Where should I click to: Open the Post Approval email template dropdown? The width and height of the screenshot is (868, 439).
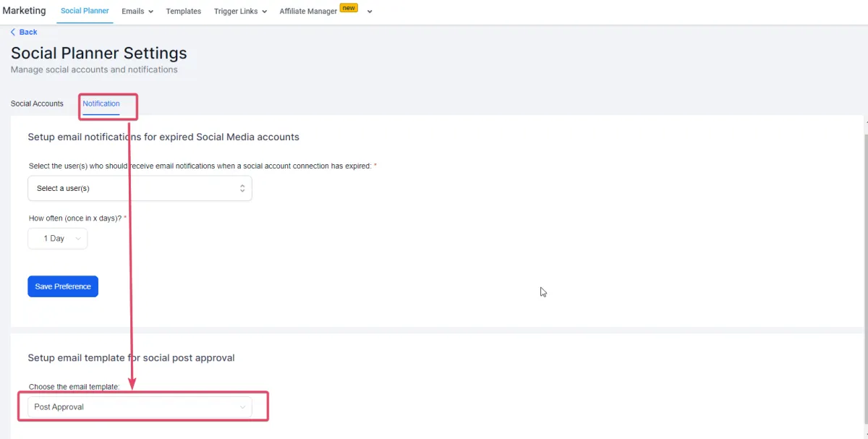click(140, 407)
